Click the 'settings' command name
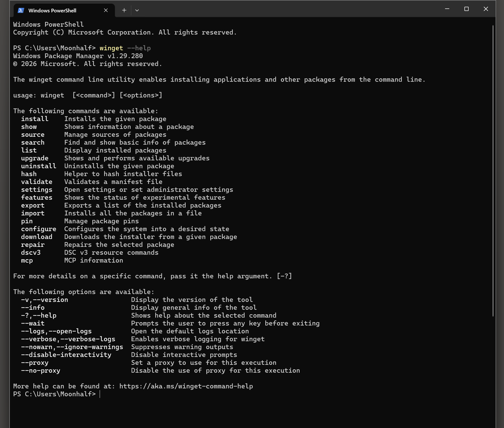 (x=37, y=190)
